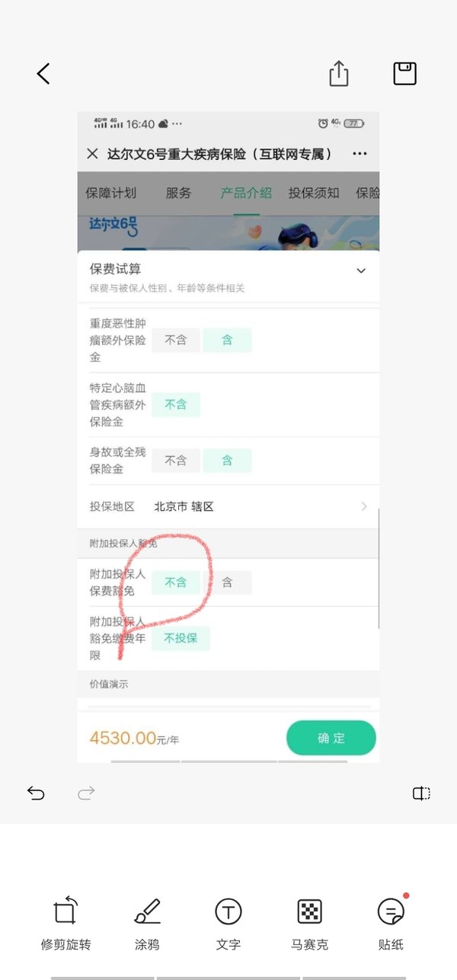The width and height of the screenshot is (457, 980).
Task: Collapse the 保费试算 panel chevron
Action: click(361, 270)
